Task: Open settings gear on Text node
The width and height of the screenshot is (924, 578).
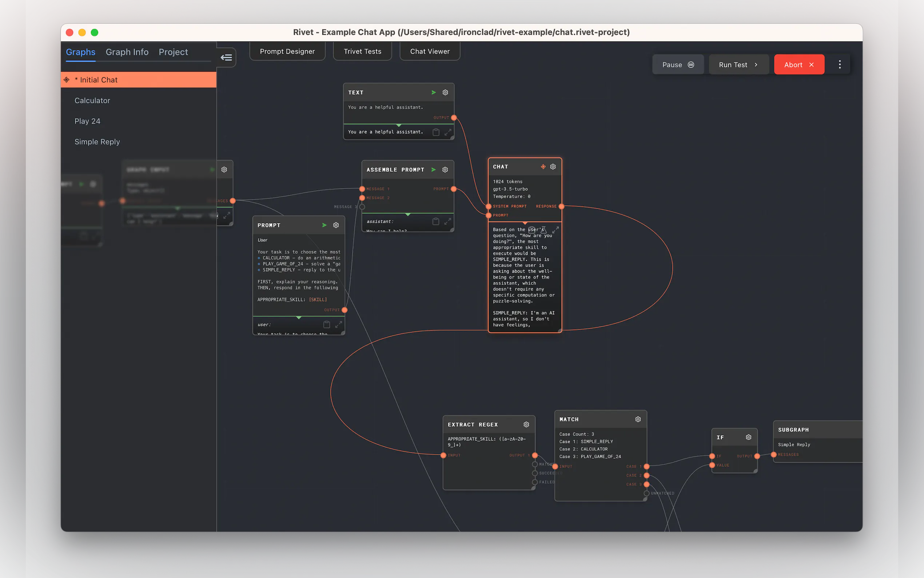Action: (x=445, y=92)
